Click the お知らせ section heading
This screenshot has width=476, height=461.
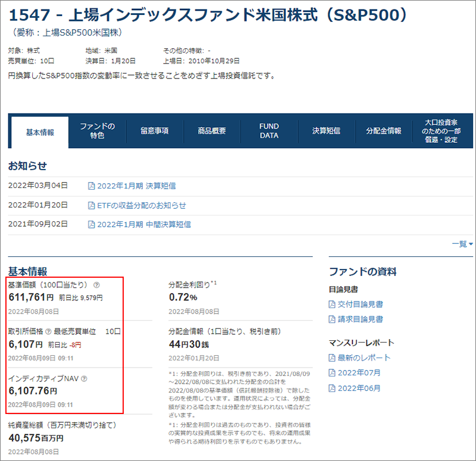27,166
